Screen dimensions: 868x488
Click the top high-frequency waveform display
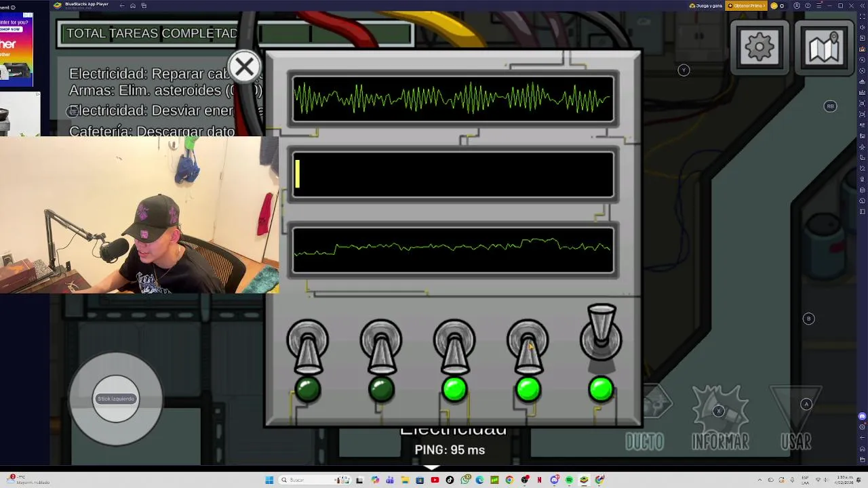(453, 100)
